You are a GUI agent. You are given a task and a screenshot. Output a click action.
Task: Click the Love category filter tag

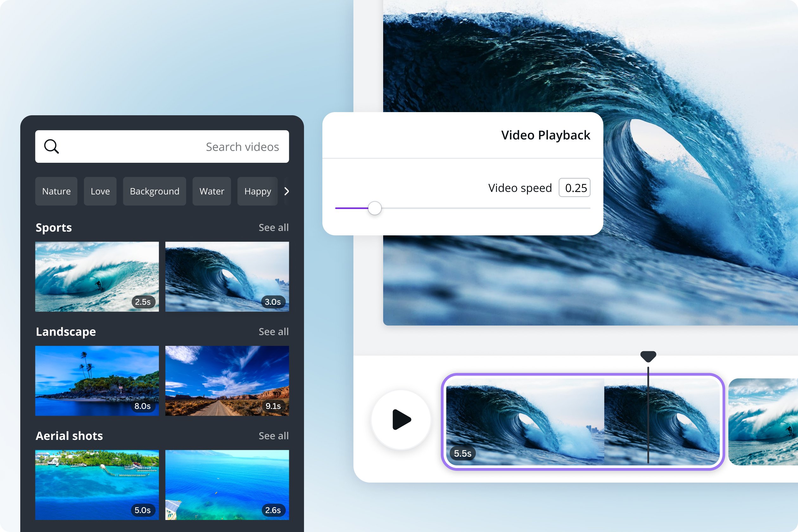click(101, 191)
